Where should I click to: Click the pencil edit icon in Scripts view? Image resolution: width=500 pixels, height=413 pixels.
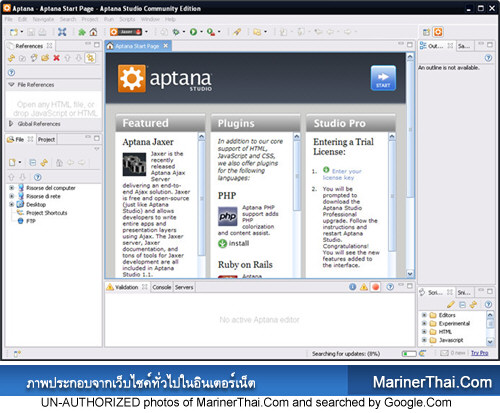tap(451, 304)
